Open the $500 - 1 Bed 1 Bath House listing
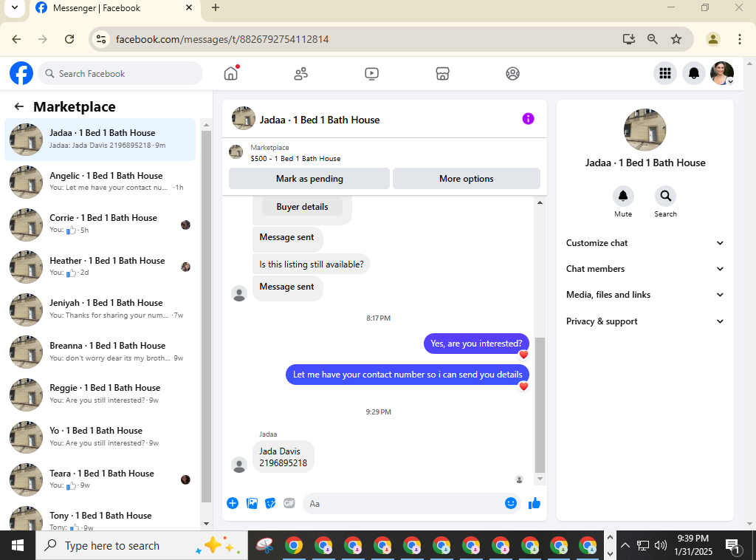This screenshot has width=756, height=560. point(295,158)
